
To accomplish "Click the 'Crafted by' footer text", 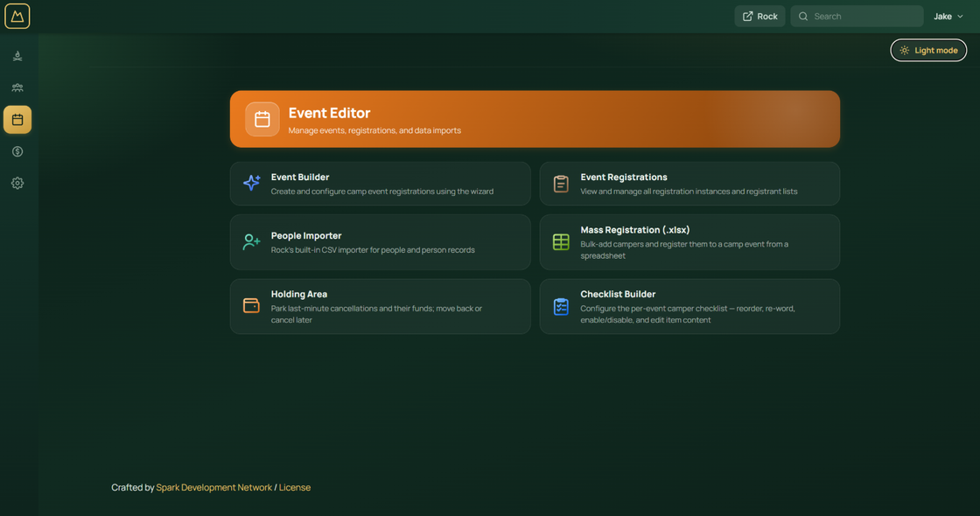I will coord(132,487).
